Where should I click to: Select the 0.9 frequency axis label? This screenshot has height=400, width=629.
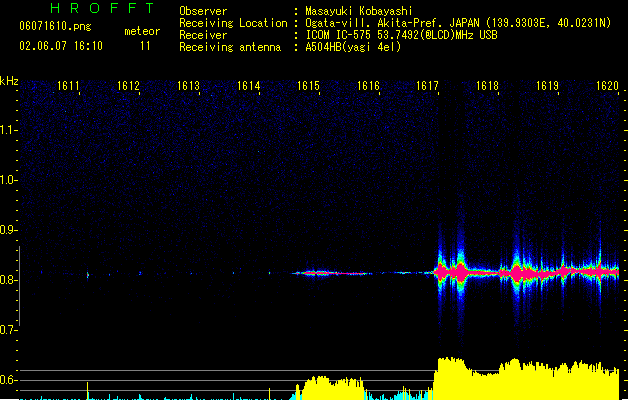point(9,230)
